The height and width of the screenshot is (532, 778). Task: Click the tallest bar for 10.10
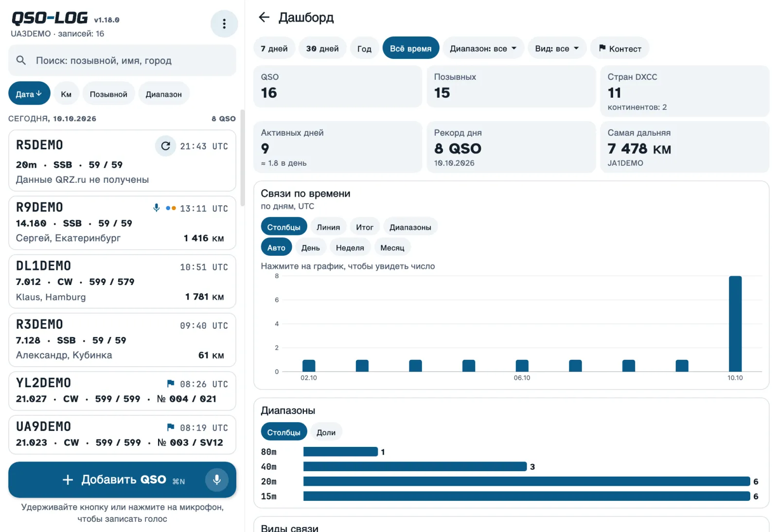pyautogui.click(x=735, y=324)
